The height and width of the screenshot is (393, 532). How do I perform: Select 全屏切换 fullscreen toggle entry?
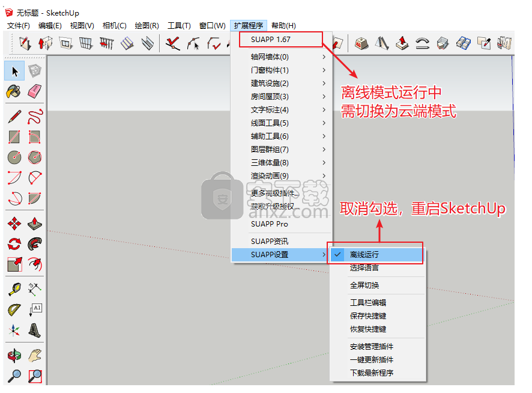click(378, 285)
